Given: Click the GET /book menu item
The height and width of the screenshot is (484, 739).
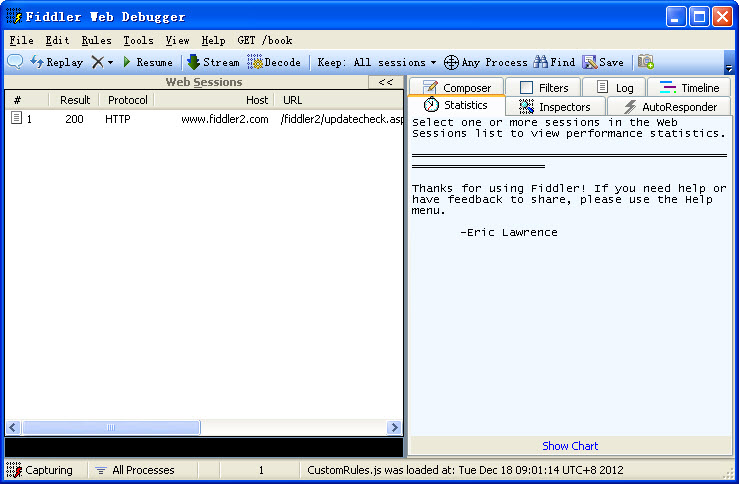Looking at the screenshot, I should pyautogui.click(x=265, y=41).
